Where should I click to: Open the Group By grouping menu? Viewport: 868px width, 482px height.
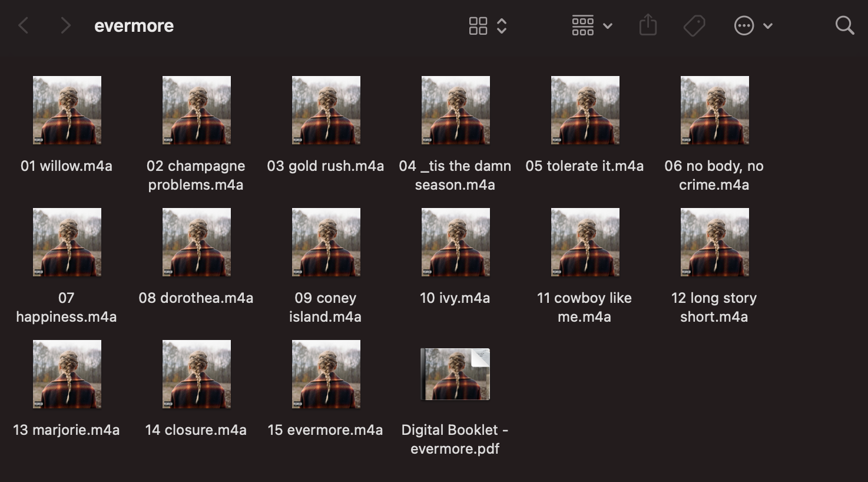[592, 26]
